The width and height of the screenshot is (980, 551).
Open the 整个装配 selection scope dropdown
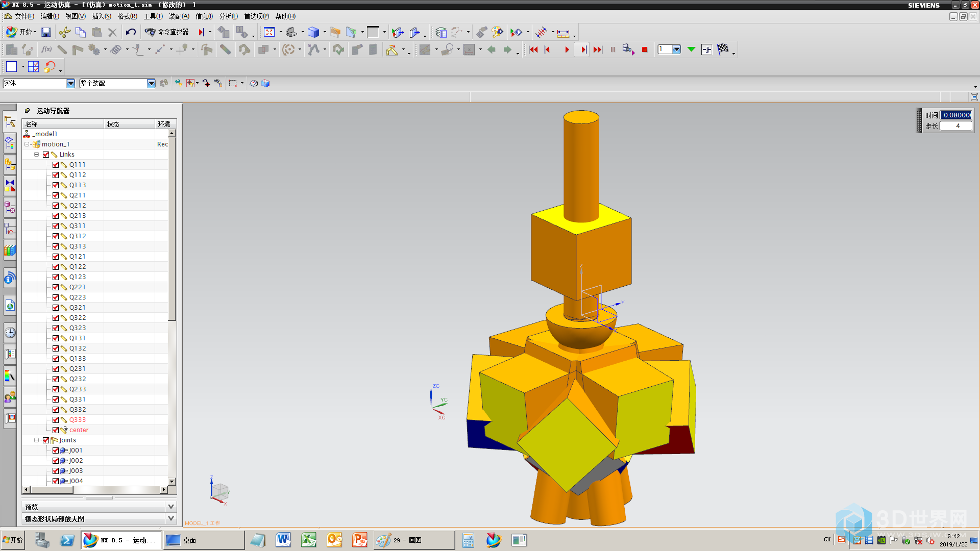(151, 83)
